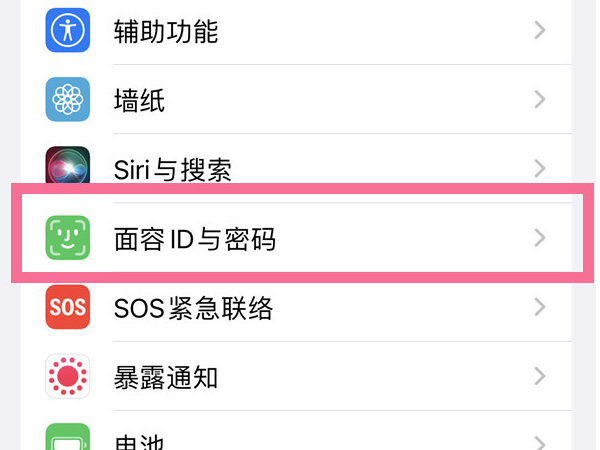Tap the blue Accessibility figure icon
Screen dimensions: 600x450
pyautogui.click(x=68, y=30)
